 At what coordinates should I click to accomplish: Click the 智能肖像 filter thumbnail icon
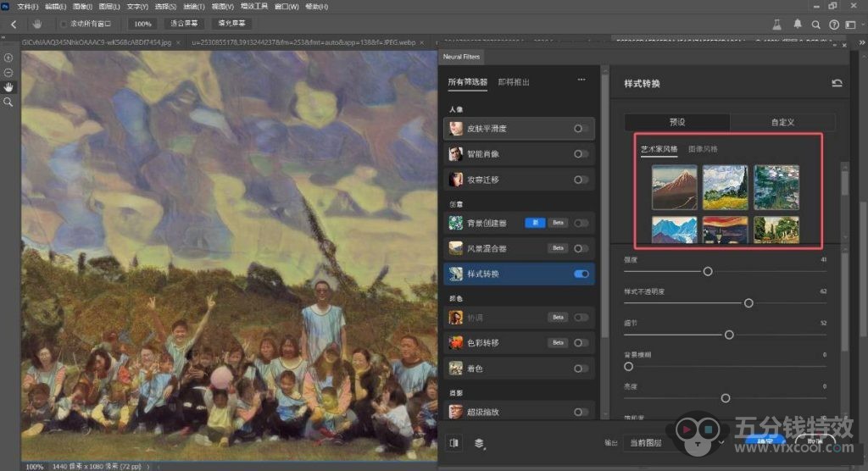click(x=455, y=154)
